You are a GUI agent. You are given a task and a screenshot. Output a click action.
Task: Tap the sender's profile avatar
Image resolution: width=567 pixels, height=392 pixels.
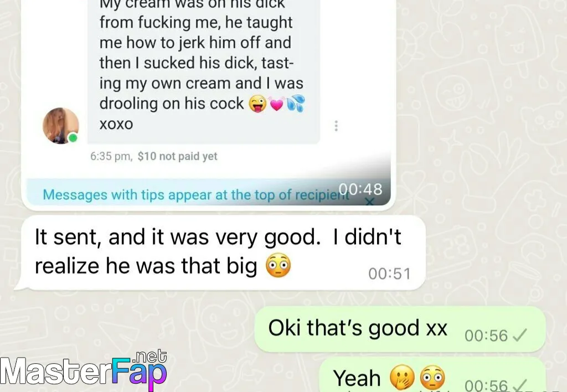coord(61,126)
